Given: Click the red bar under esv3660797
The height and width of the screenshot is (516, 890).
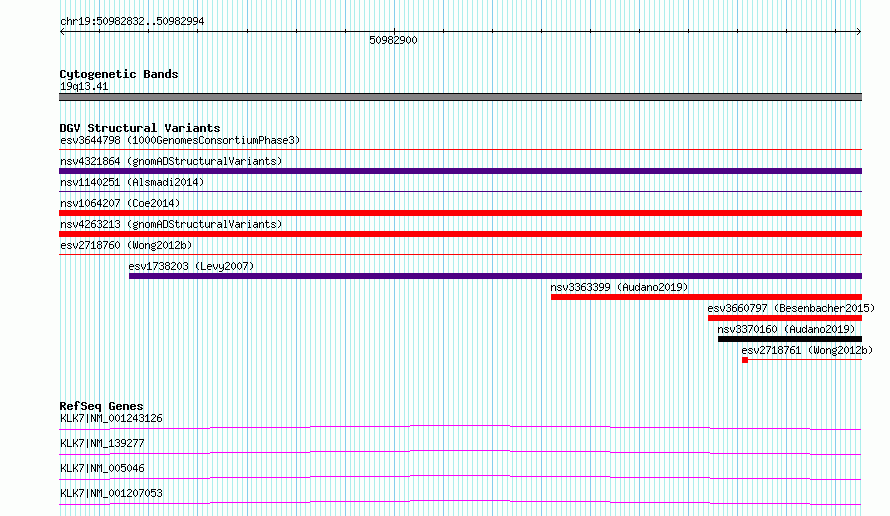Looking at the screenshot, I should coord(785,318).
